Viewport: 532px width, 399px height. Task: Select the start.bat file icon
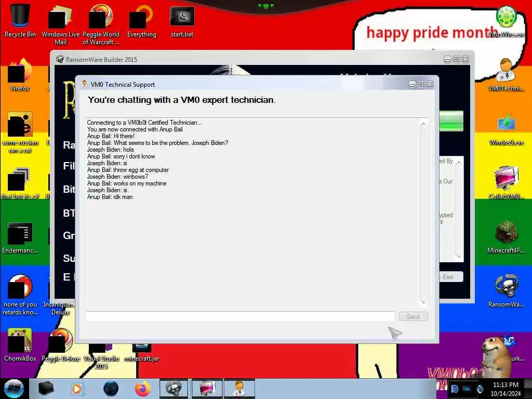pyautogui.click(x=182, y=20)
